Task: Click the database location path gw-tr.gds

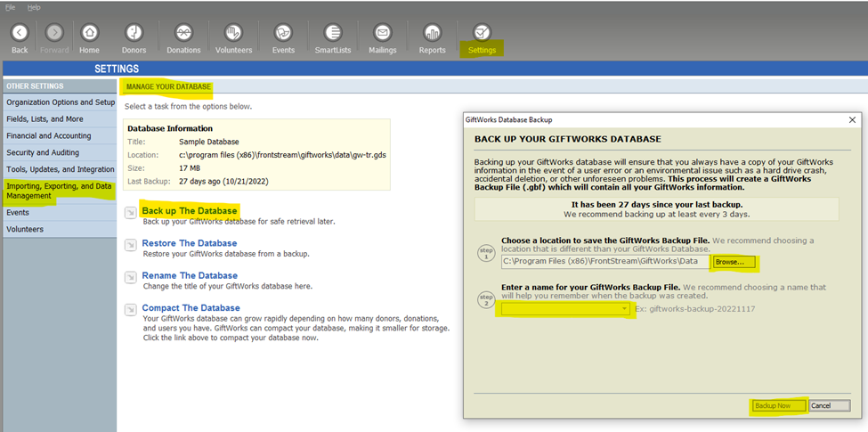Action: pyautogui.click(x=282, y=155)
